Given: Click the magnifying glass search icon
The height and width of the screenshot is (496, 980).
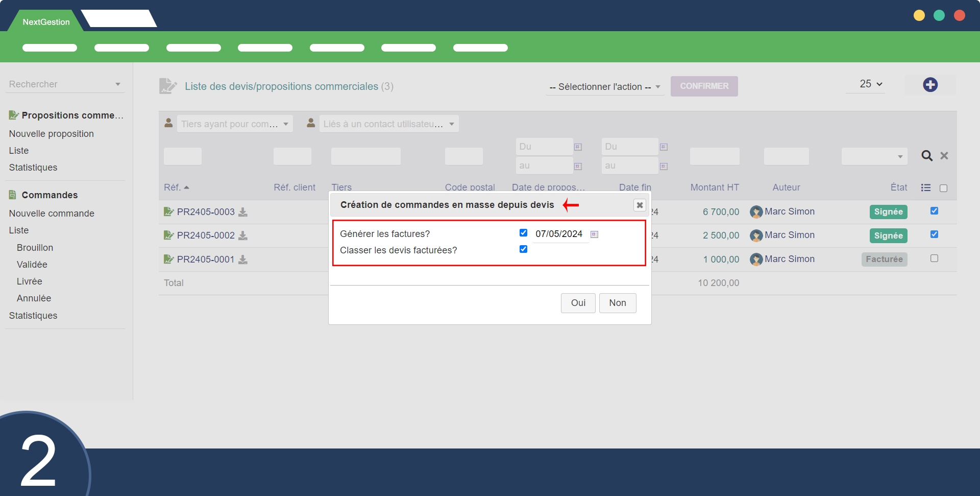Looking at the screenshot, I should (926, 156).
